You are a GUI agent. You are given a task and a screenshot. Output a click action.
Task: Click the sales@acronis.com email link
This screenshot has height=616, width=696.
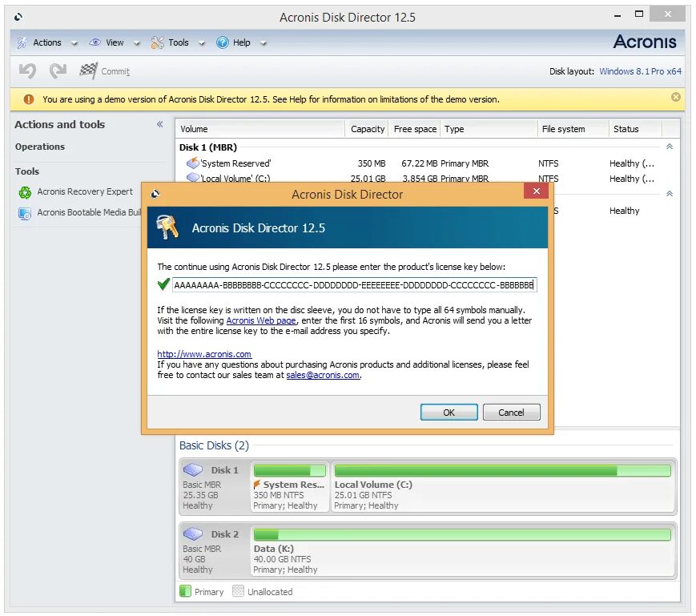pos(323,375)
